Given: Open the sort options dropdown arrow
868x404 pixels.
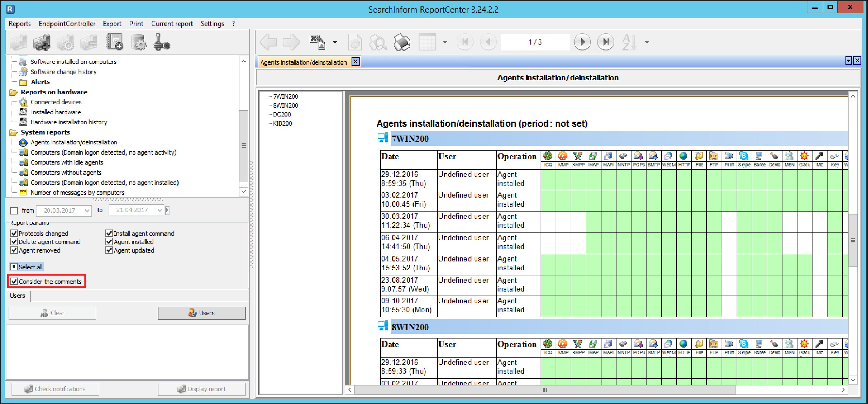Looking at the screenshot, I should [647, 42].
